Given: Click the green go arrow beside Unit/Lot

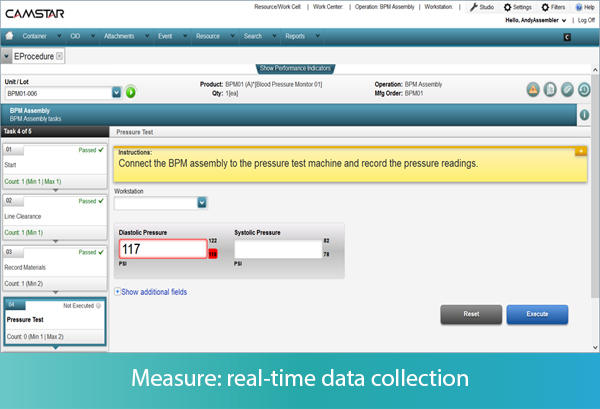Looking at the screenshot, I should (x=130, y=93).
